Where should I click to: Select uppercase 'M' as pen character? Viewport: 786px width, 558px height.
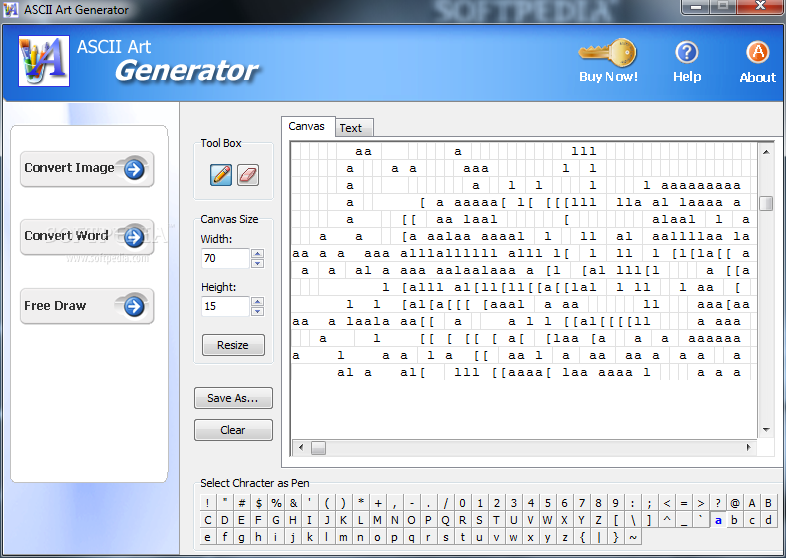(377, 520)
